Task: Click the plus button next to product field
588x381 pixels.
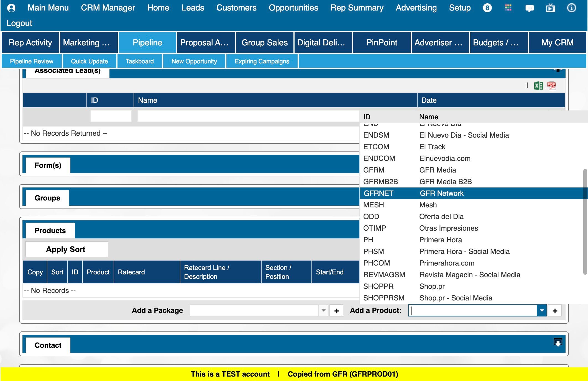Action: [x=555, y=311]
